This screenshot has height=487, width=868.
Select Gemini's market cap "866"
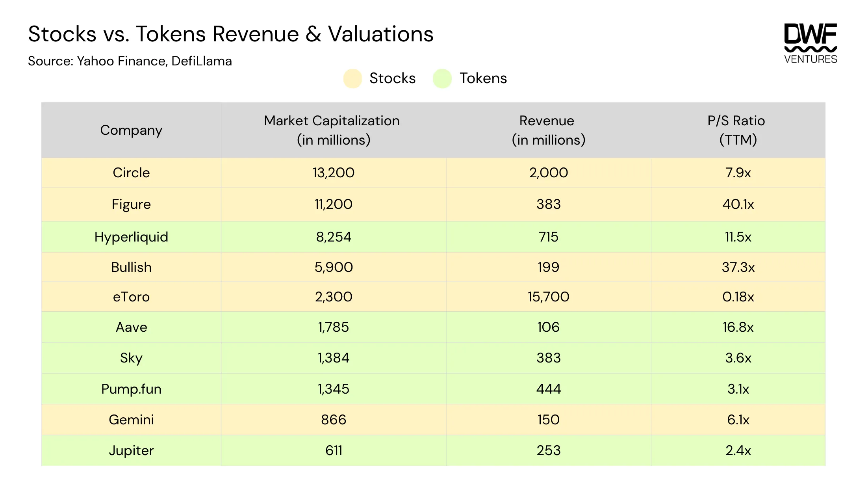[x=334, y=420]
